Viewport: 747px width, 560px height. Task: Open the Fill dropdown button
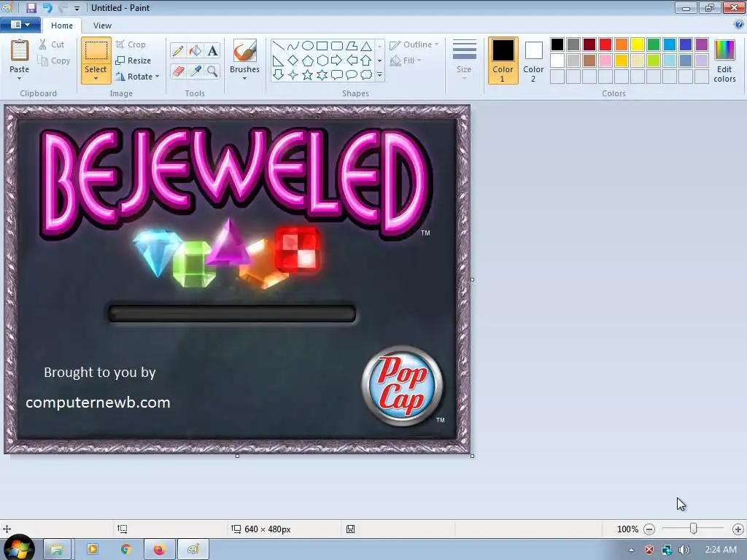click(x=406, y=61)
